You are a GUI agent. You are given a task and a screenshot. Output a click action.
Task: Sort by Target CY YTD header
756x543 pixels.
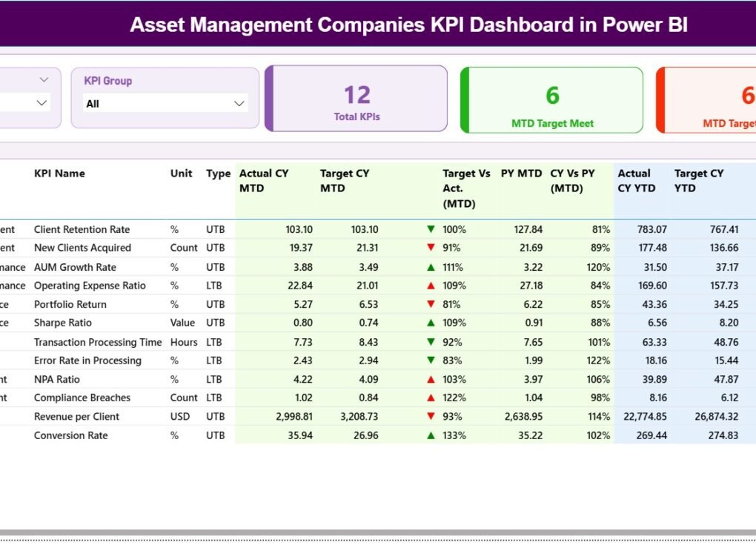pos(699,180)
